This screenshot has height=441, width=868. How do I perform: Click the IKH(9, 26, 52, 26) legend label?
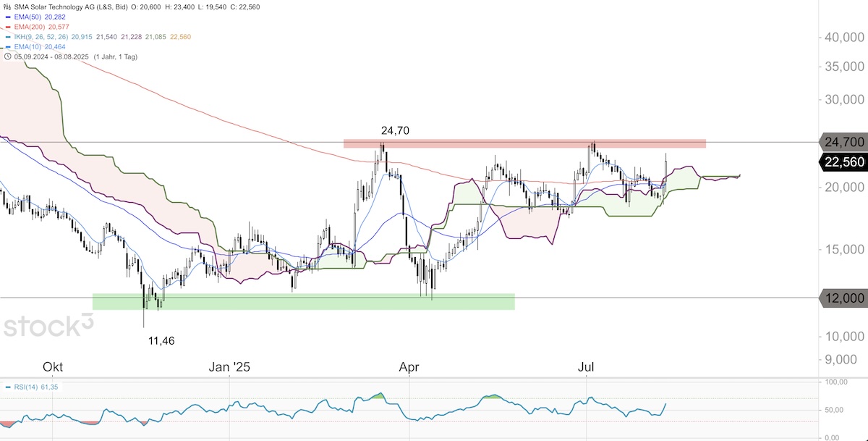(41, 37)
